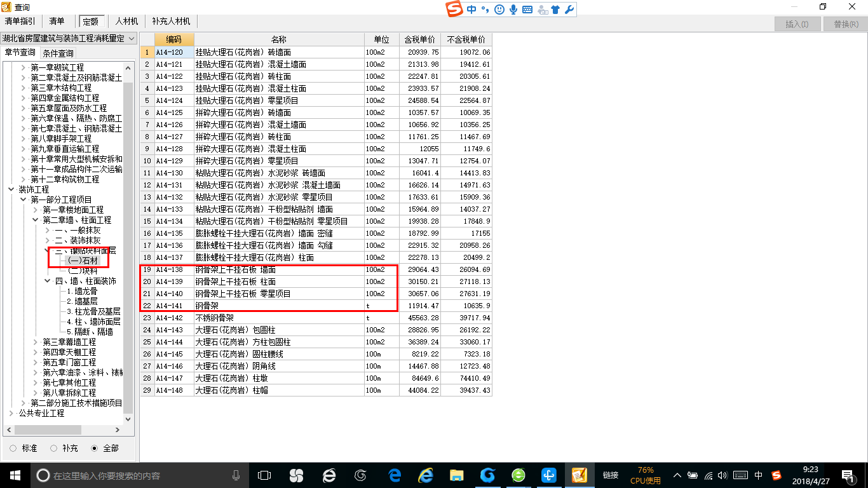The height and width of the screenshot is (488, 868).
Task: Select 1.墙龙骨 tree item
Action: [x=83, y=291]
